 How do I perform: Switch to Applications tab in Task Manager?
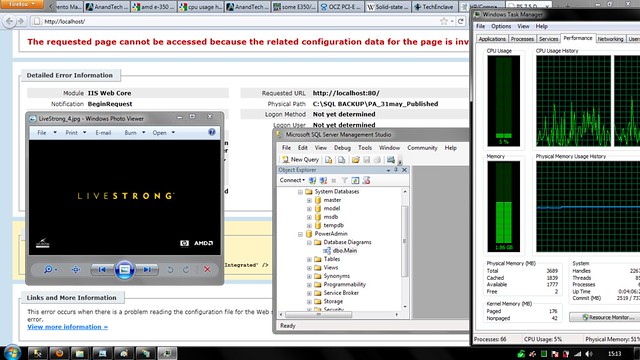(492, 39)
